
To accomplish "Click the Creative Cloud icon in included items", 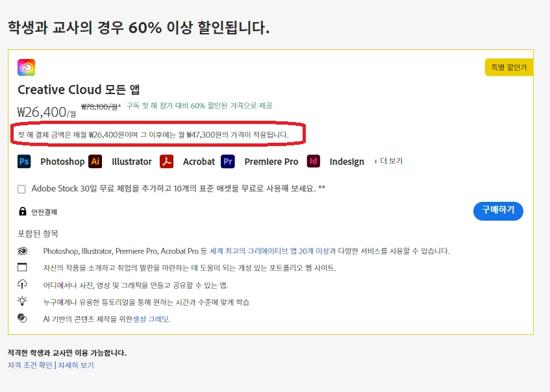I will tap(22, 251).
